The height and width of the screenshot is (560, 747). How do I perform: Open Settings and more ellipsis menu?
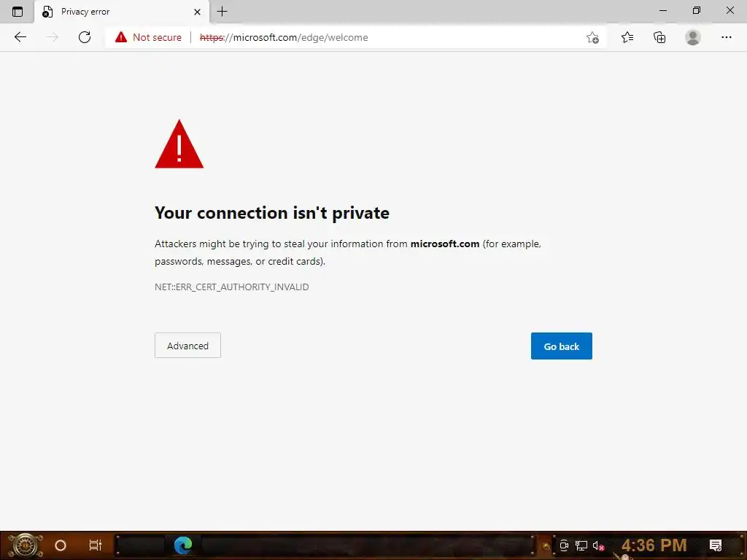coord(726,37)
